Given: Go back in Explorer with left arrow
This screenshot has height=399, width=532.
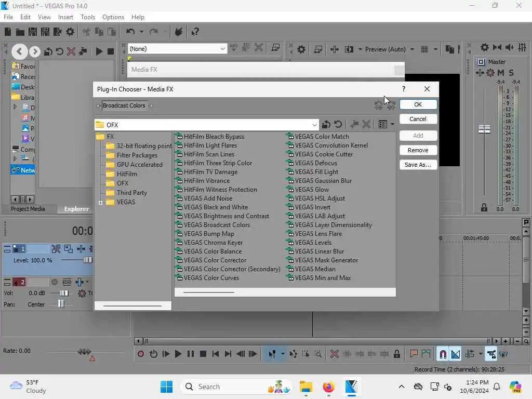Looking at the screenshot, I should [x=19, y=51].
